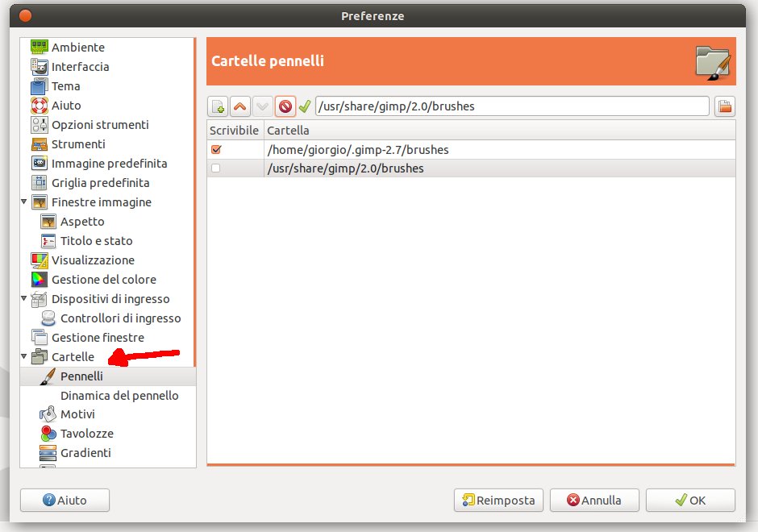
Task: Select Visualizzazione preferences
Action: click(x=93, y=260)
